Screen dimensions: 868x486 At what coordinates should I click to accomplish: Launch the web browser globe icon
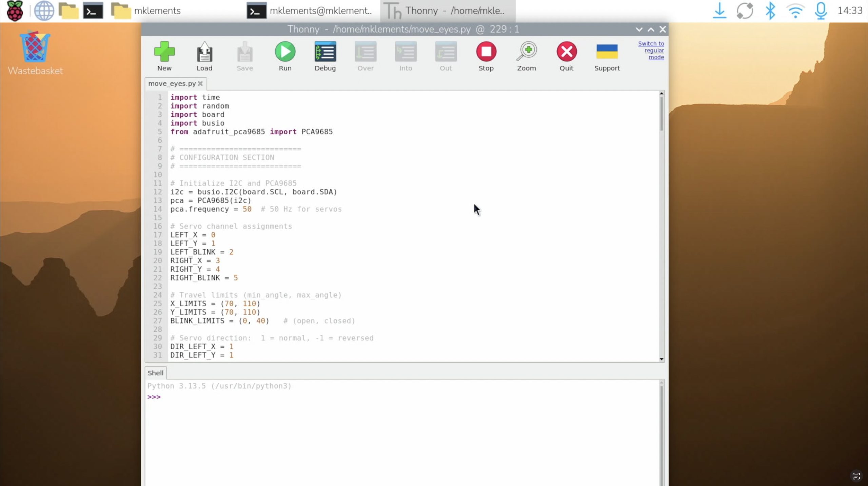coord(44,11)
